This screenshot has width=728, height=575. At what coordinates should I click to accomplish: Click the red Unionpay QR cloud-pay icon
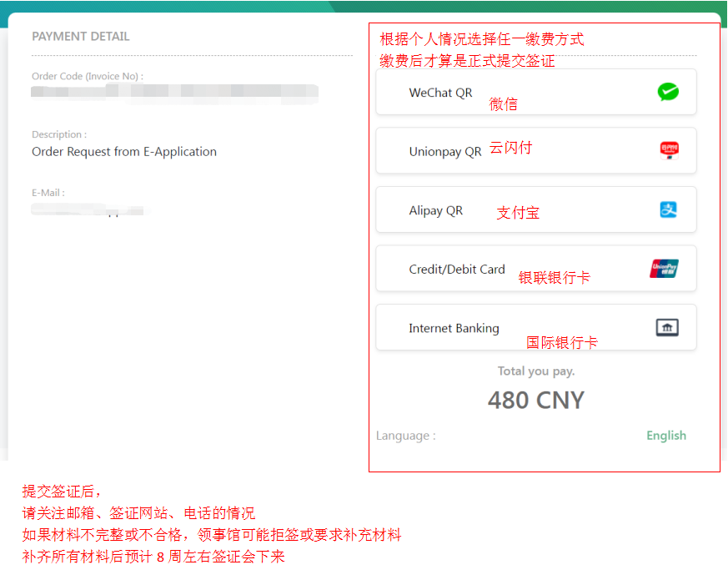(669, 150)
